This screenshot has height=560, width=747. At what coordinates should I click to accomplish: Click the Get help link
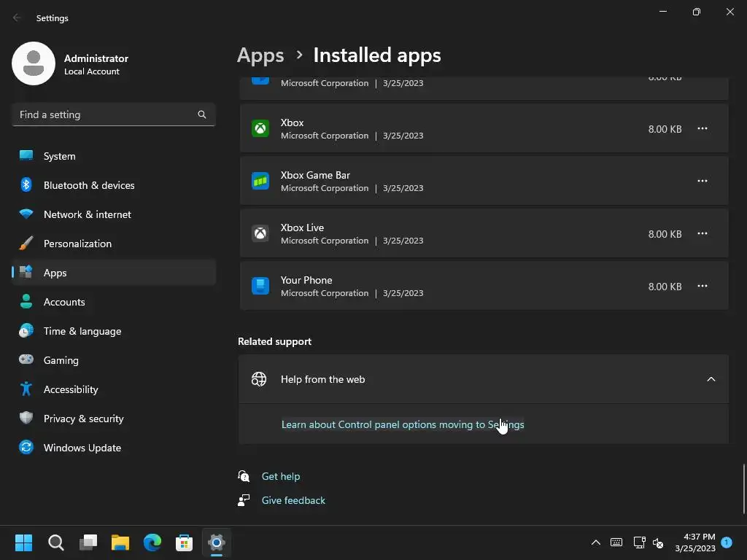point(280,476)
